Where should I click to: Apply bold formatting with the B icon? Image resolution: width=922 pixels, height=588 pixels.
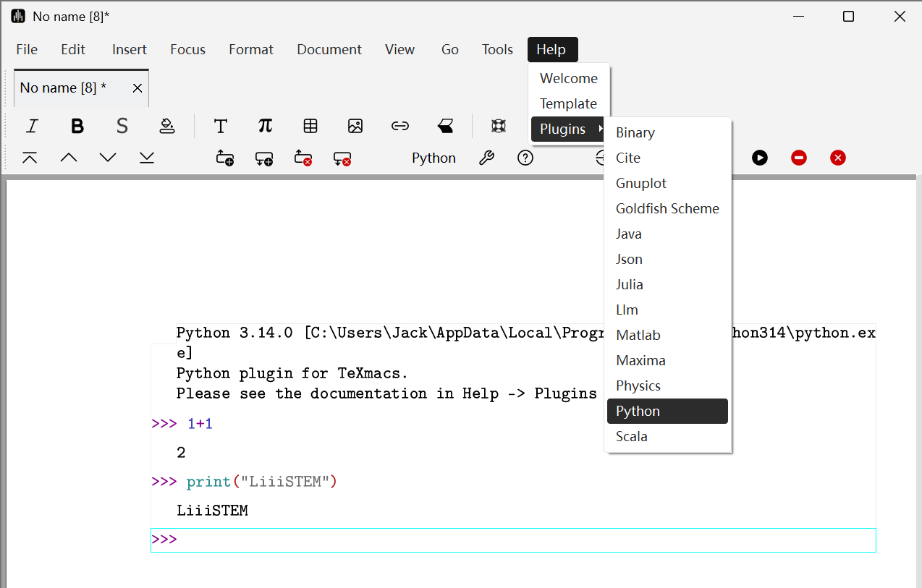pyautogui.click(x=77, y=127)
